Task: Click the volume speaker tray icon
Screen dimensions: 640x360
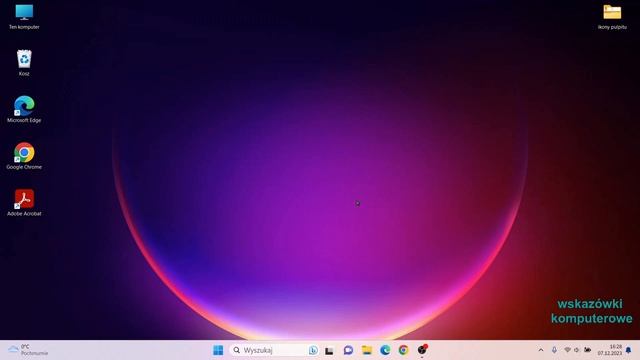Action: point(577,350)
